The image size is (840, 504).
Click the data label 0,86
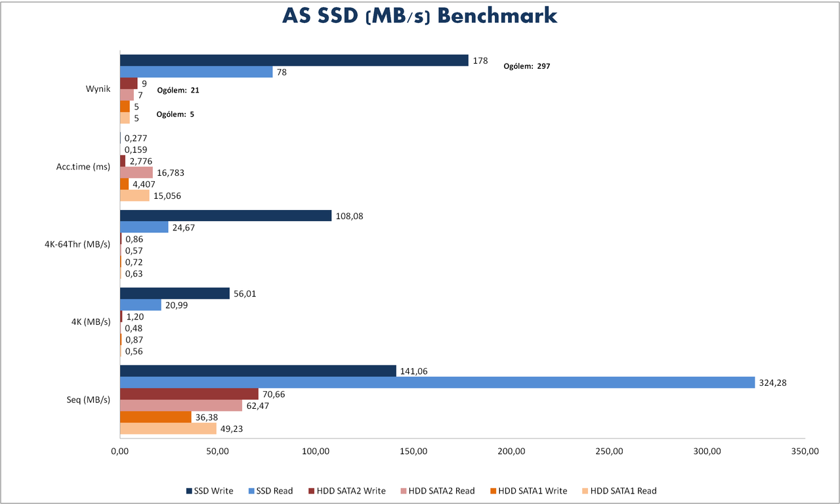[135, 239]
